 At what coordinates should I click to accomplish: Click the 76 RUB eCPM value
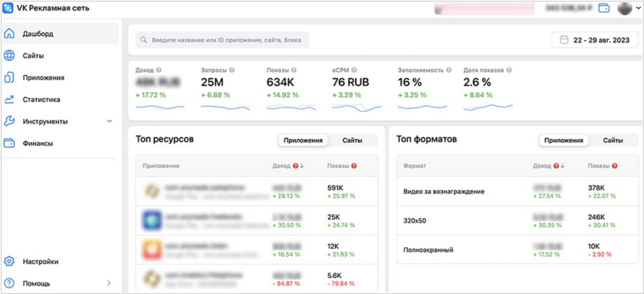[x=351, y=82]
